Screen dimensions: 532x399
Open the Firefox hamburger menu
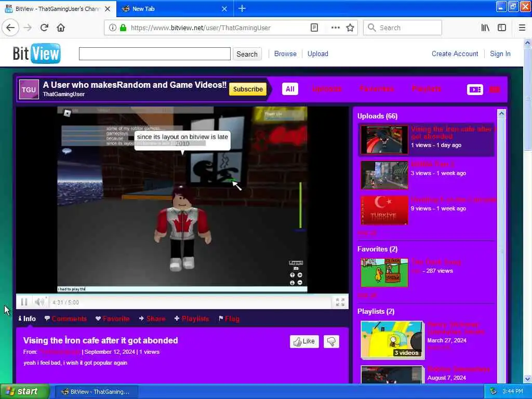pyautogui.click(x=522, y=28)
